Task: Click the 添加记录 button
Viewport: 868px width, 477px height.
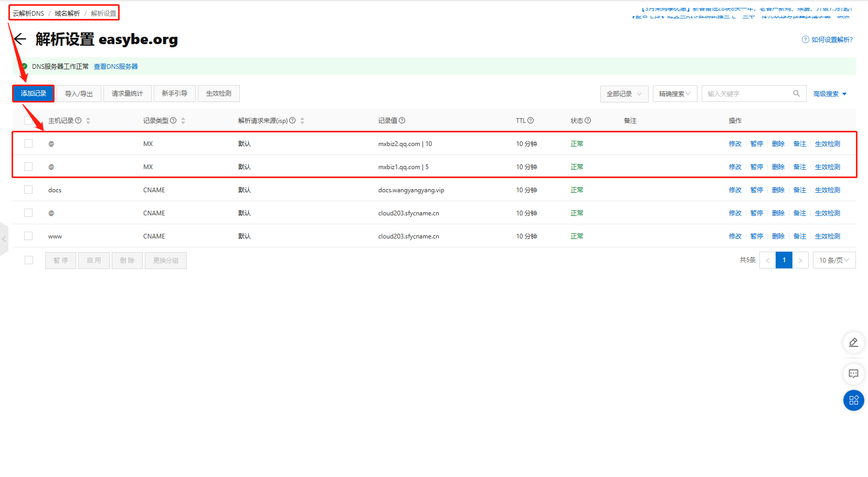Action: [x=34, y=94]
